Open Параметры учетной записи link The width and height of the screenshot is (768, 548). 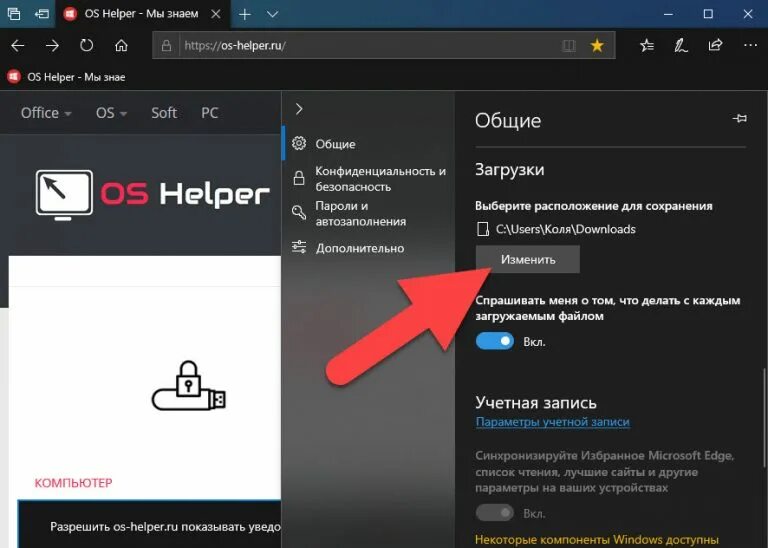pyautogui.click(x=552, y=422)
